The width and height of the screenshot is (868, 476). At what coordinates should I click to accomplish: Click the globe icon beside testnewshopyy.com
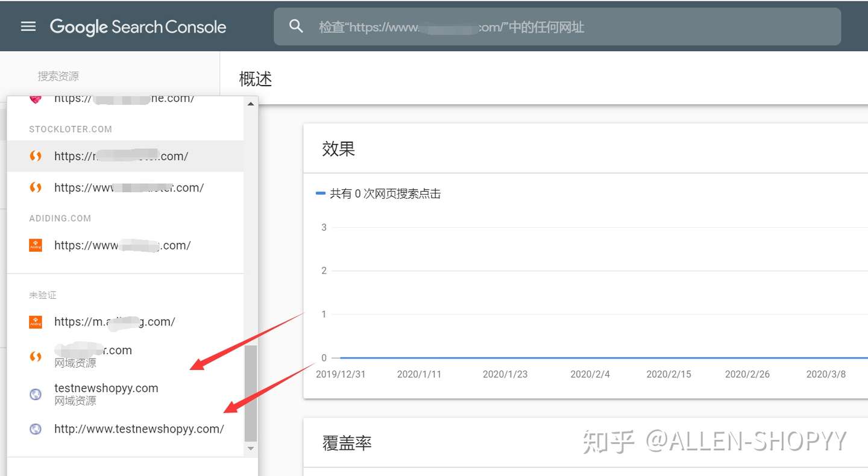coord(36,394)
